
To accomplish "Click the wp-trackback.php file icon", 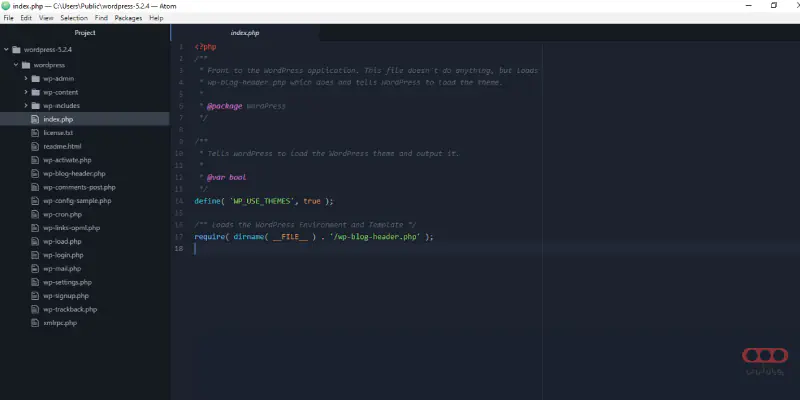I will click(35, 309).
